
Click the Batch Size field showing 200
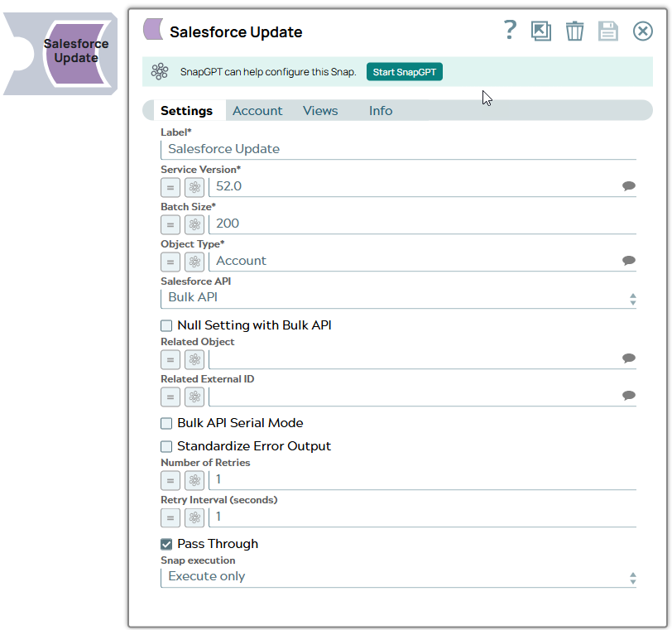(422, 224)
